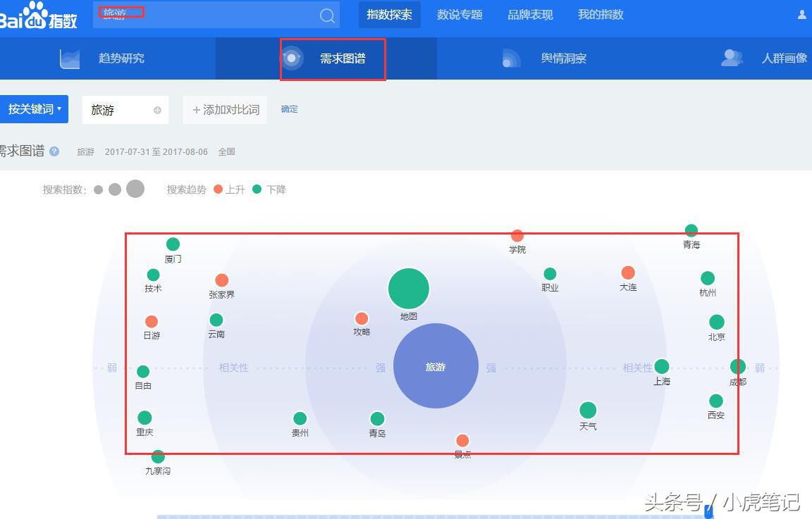This screenshot has height=519, width=812.
Task: Select the 趋势研究 wave icon
Action: pyautogui.click(x=69, y=58)
